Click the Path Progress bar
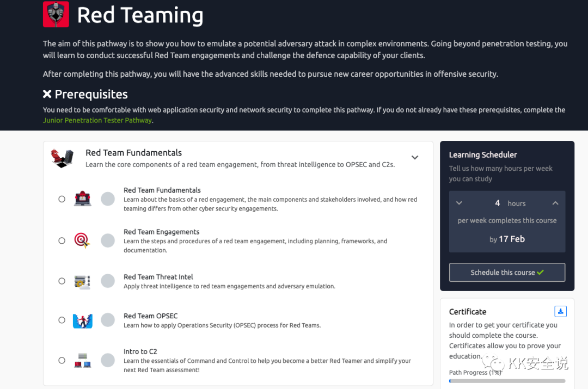The image size is (588, 389). click(x=507, y=381)
